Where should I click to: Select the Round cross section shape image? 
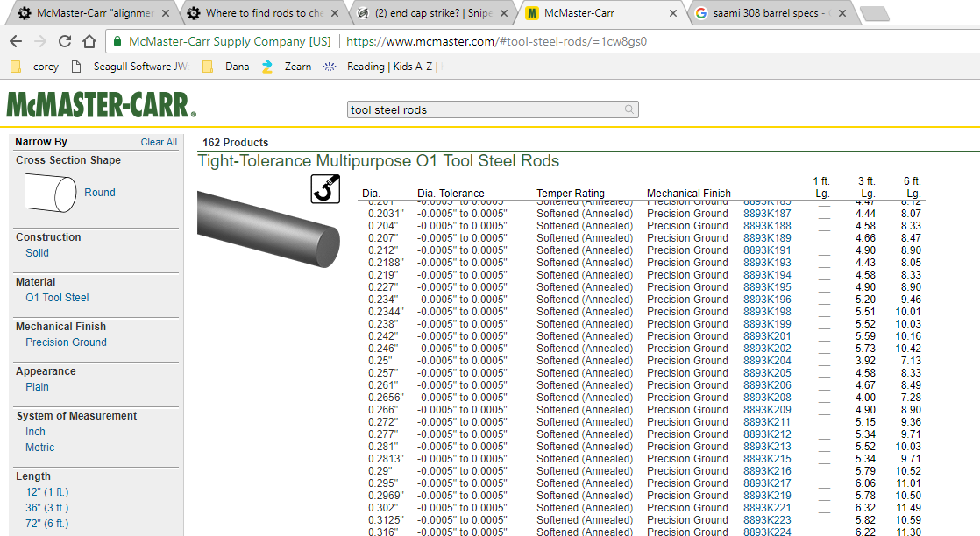(x=51, y=193)
